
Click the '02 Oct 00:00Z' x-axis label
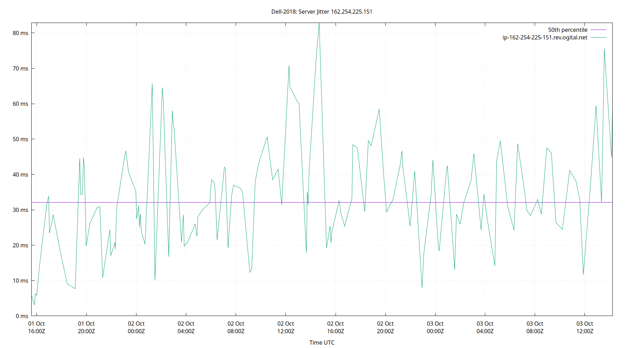[x=136, y=327]
